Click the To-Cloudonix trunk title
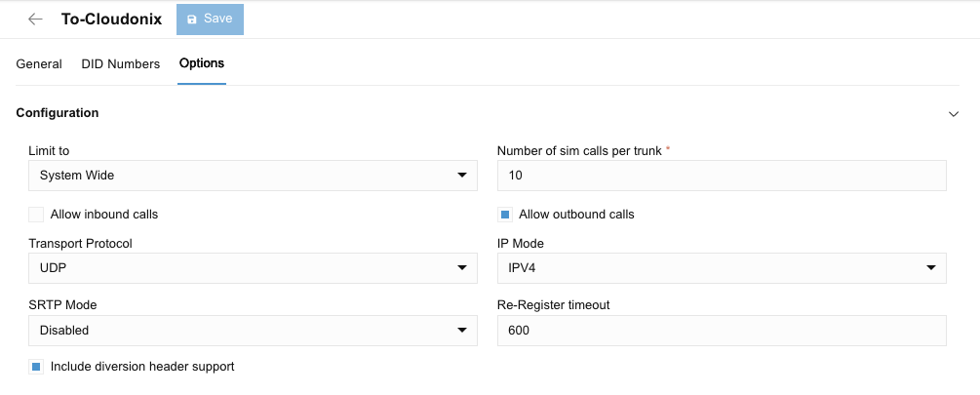This screenshot has height=395, width=980. [x=111, y=20]
